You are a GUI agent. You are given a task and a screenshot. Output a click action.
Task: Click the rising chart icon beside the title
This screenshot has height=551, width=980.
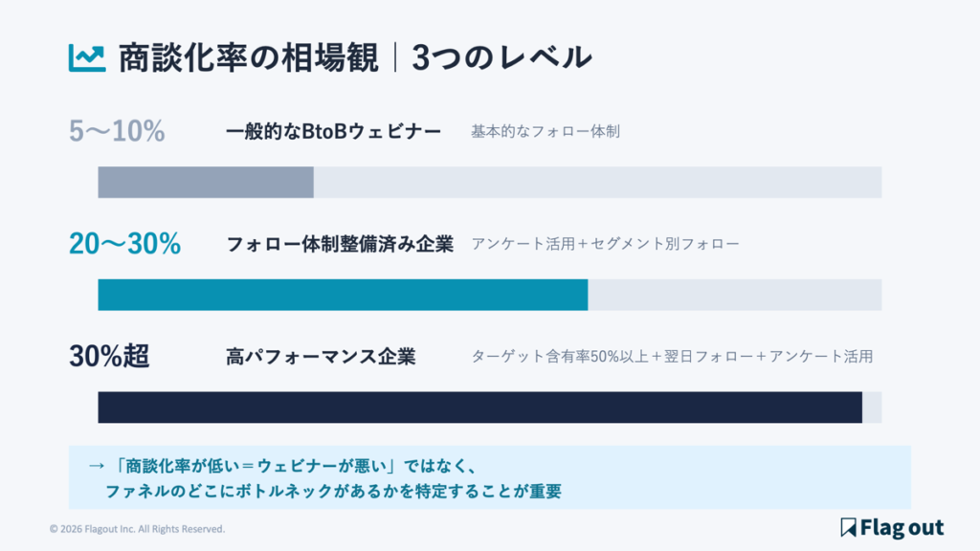[x=86, y=57]
